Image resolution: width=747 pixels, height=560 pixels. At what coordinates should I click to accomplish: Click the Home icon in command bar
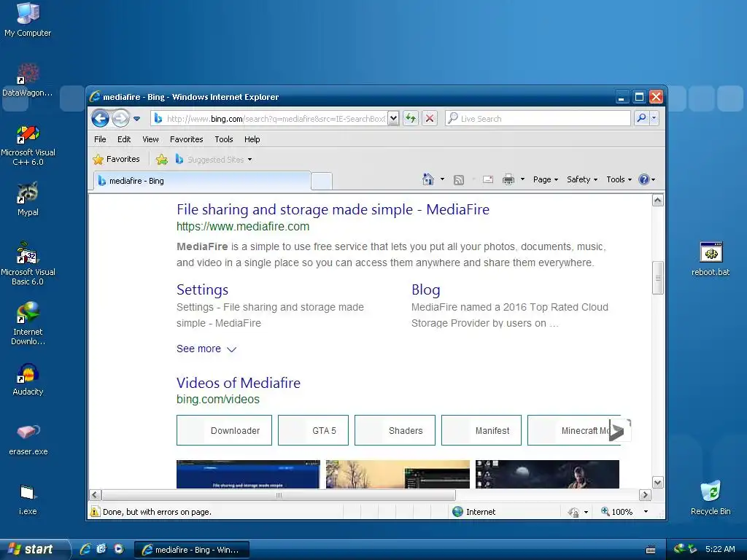pyautogui.click(x=427, y=179)
